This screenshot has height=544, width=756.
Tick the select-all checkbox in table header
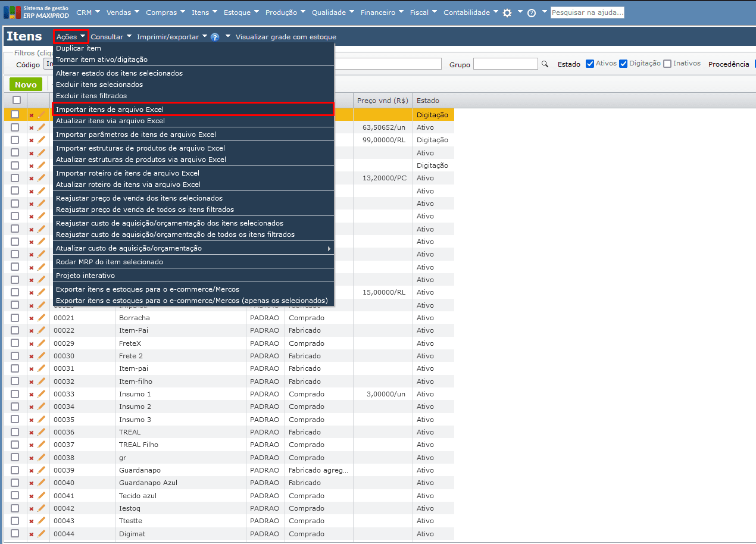(17, 100)
